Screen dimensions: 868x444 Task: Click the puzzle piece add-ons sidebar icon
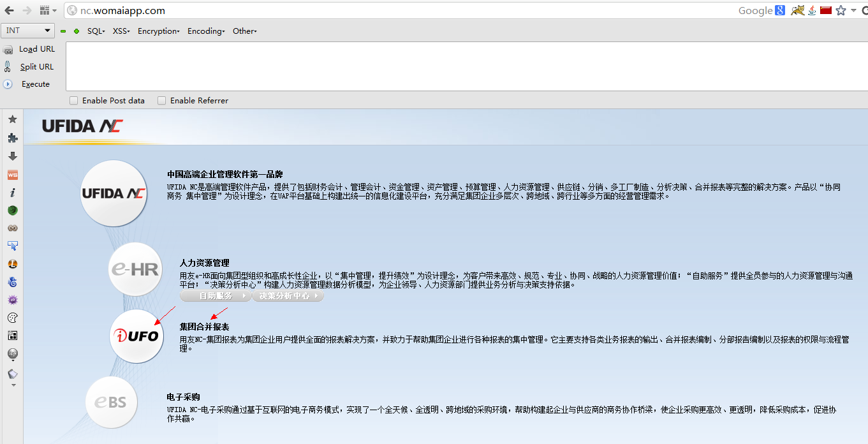click(x=12, y=138)
